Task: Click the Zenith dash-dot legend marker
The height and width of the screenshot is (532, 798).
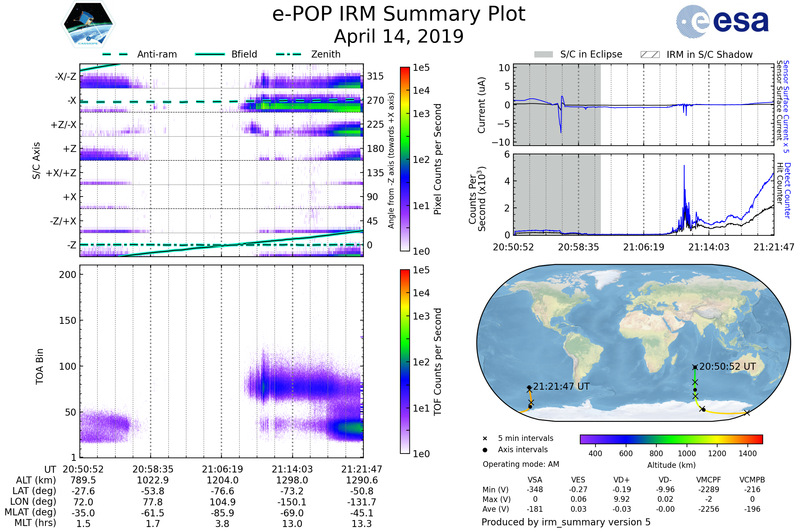Action: coord(289,54)
